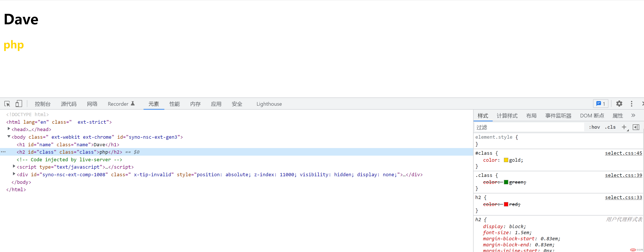Screen dimensions: 644x252
Task: Select the 样式 styles pane tab
Action: tap(483, 116)
